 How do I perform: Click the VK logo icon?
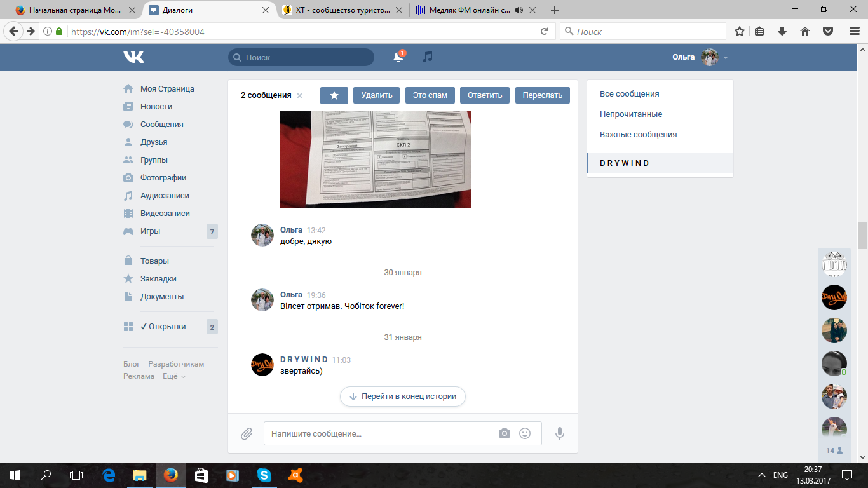tap(133, 57)
